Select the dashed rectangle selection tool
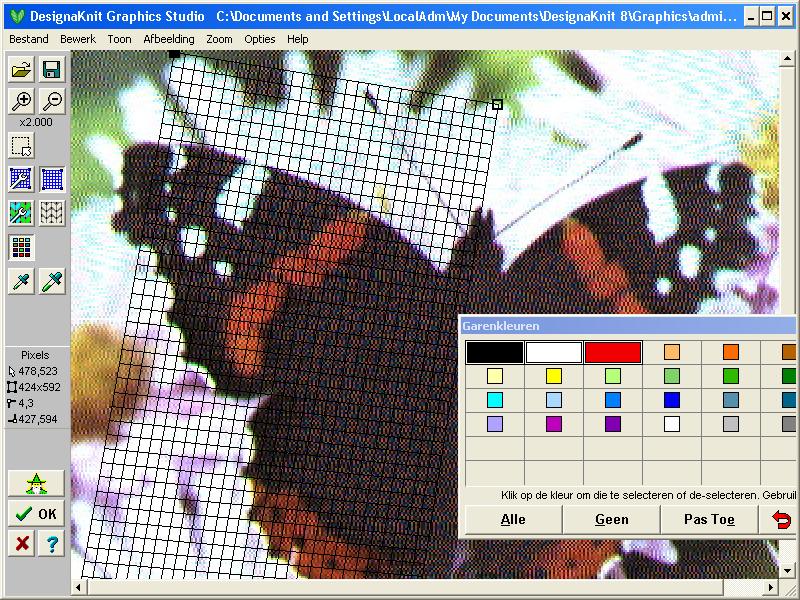The height and width of the screenshot is (600, 800). tap(21, 146)
